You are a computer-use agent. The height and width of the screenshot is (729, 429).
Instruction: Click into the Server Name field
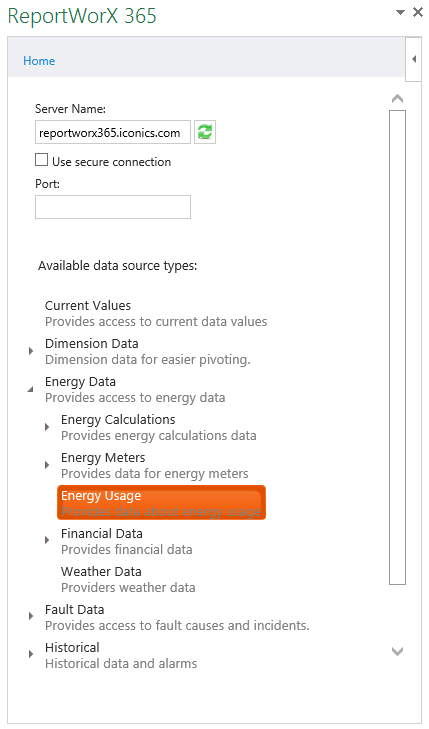point(113,133)
